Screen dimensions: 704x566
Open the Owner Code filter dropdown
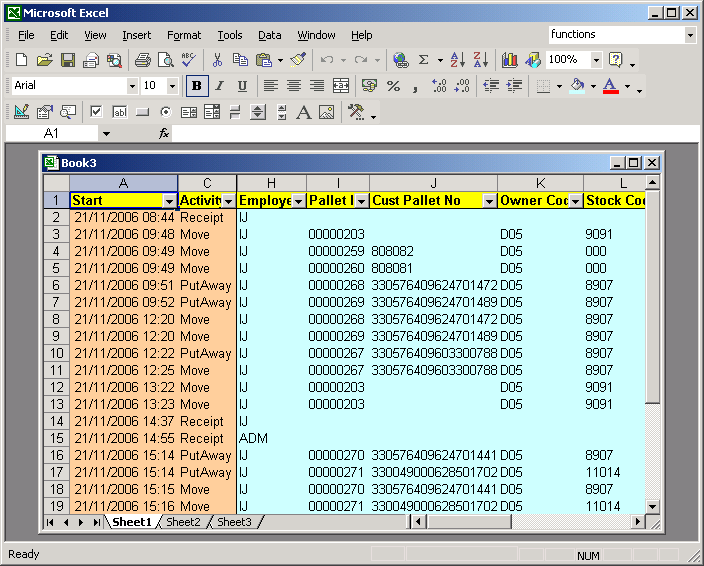pos(576,202)
